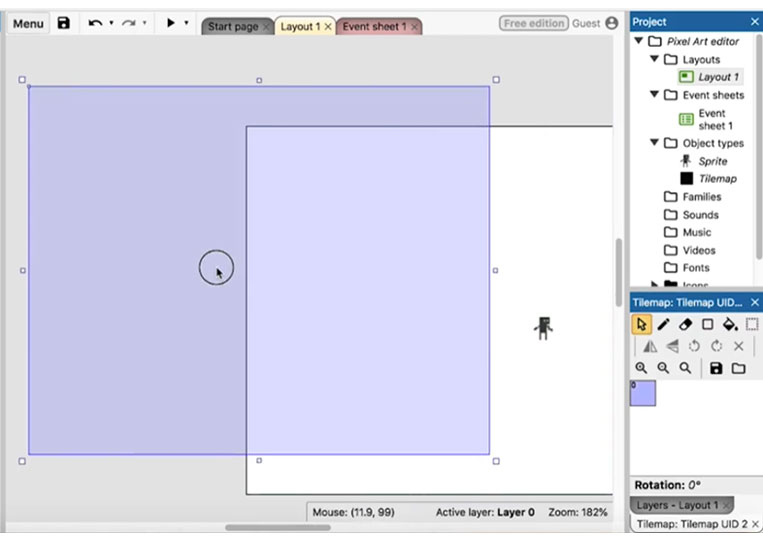
Task: Click the redo arrow icon
Action: (128, 23)
